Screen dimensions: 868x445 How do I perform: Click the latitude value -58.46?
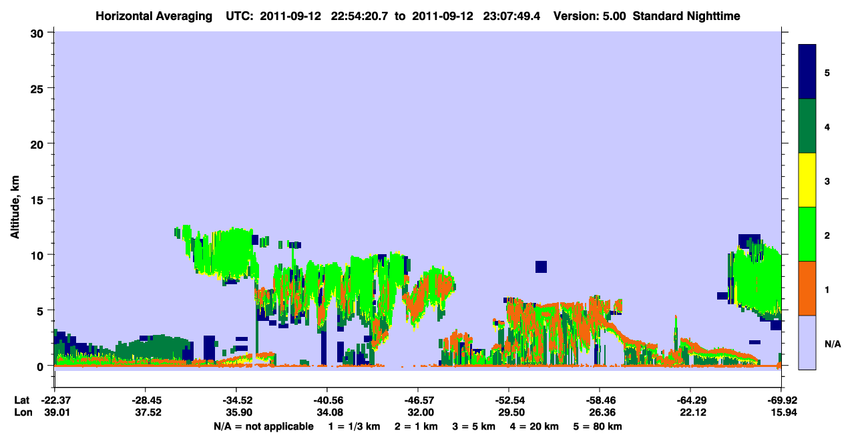pyautogui.click(x=599, y=400)
